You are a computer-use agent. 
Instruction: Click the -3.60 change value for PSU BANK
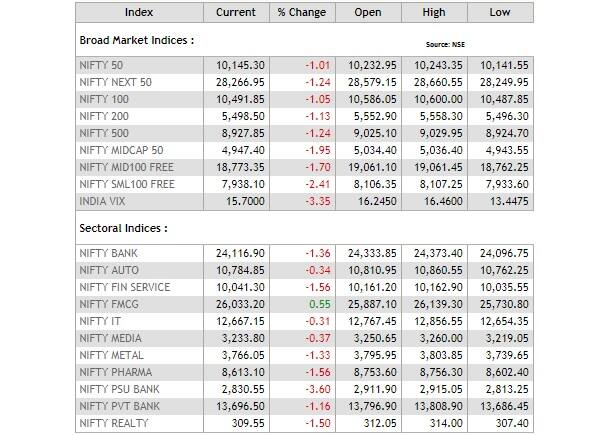coord(317,389)
